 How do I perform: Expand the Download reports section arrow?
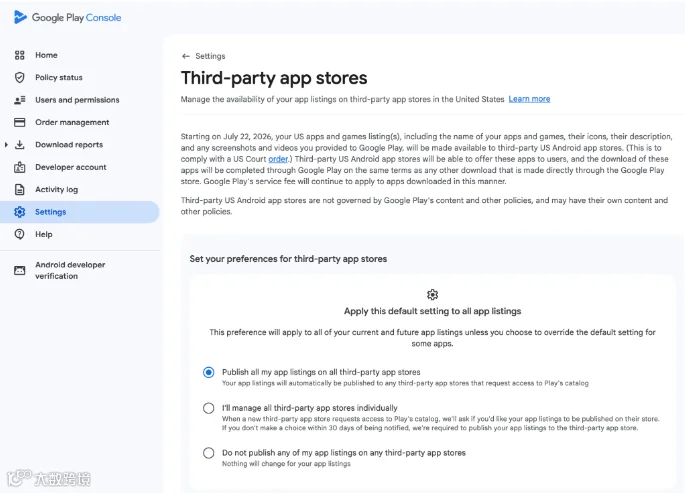6,145
